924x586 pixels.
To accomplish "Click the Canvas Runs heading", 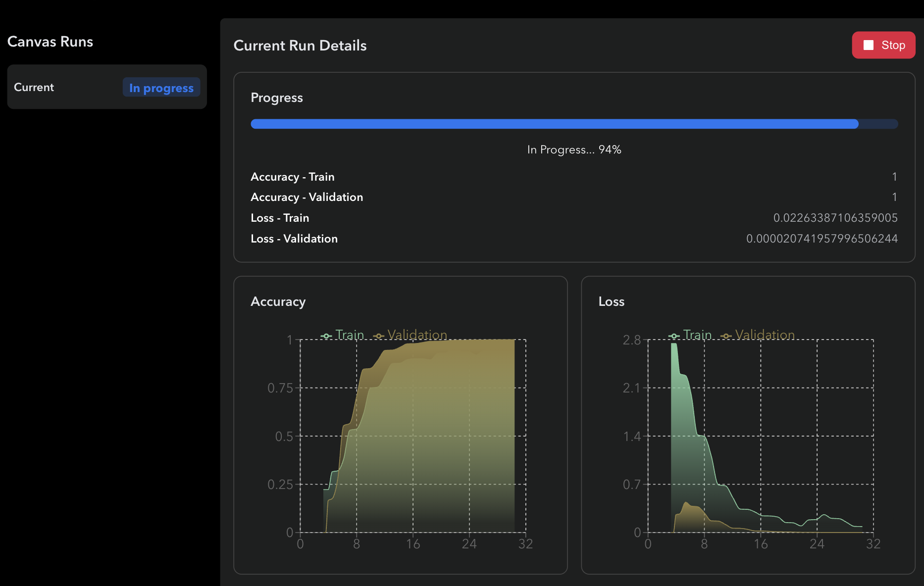I will (x=50, y=41).
